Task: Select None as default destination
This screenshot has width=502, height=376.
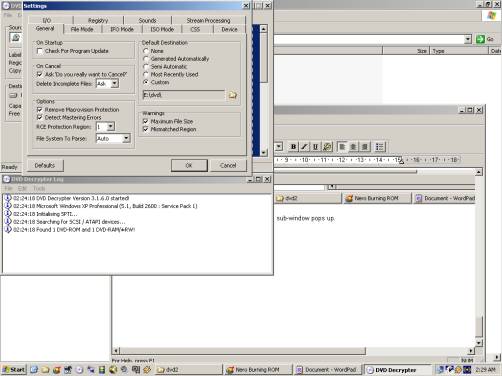Action: pyautogui.click(x=146, y=51)
